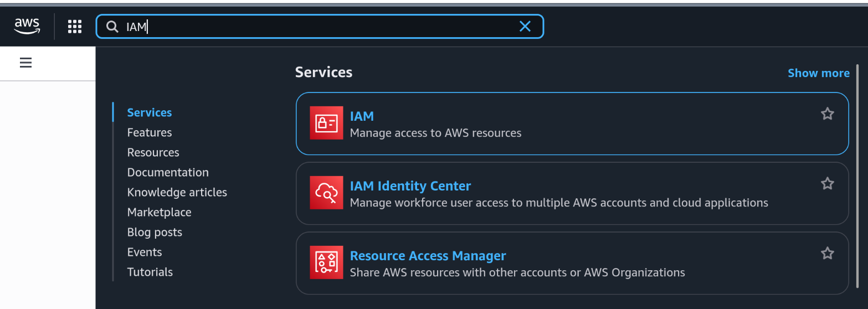
Task: Star IAM Identity Center as favorite
Action: (x=827, y=184)
